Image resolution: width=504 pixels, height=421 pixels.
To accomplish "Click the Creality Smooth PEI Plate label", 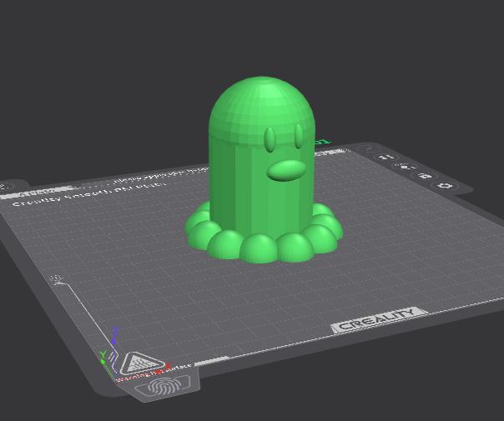I will [x=88, y=194].
